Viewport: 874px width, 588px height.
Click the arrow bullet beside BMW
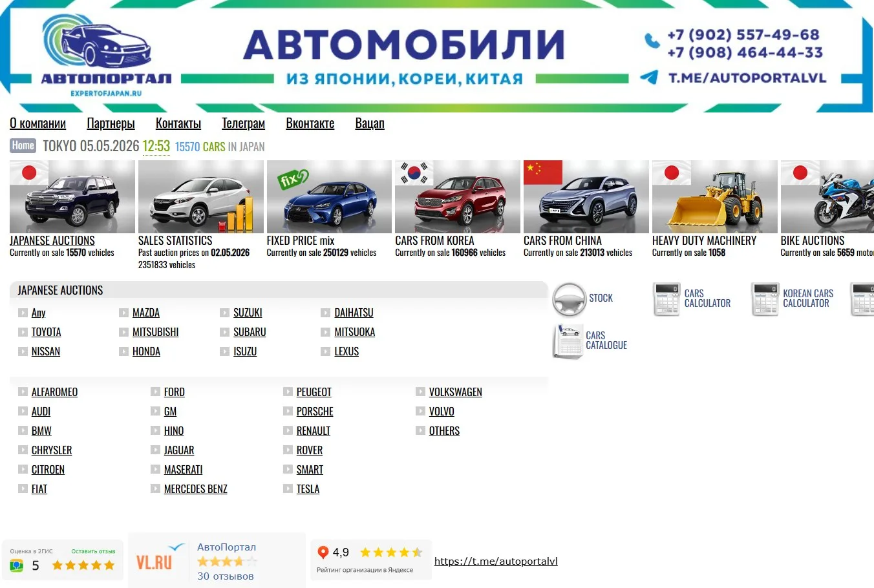tap(23, 430)
